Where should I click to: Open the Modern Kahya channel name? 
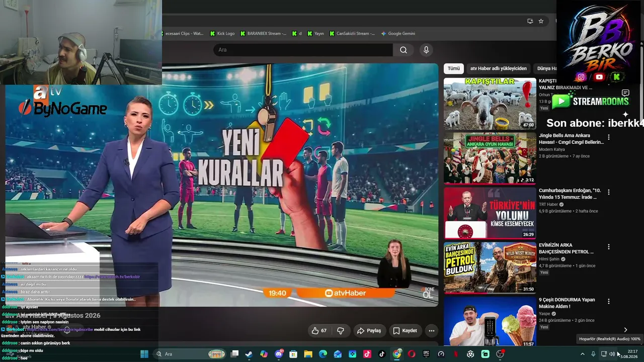click(552, 149)
